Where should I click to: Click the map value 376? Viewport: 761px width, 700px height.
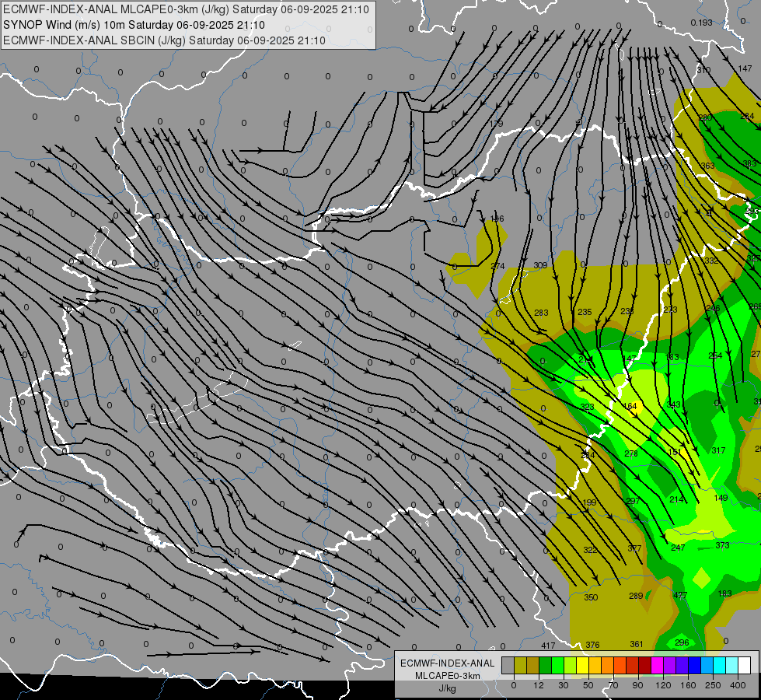pos(592,645)
